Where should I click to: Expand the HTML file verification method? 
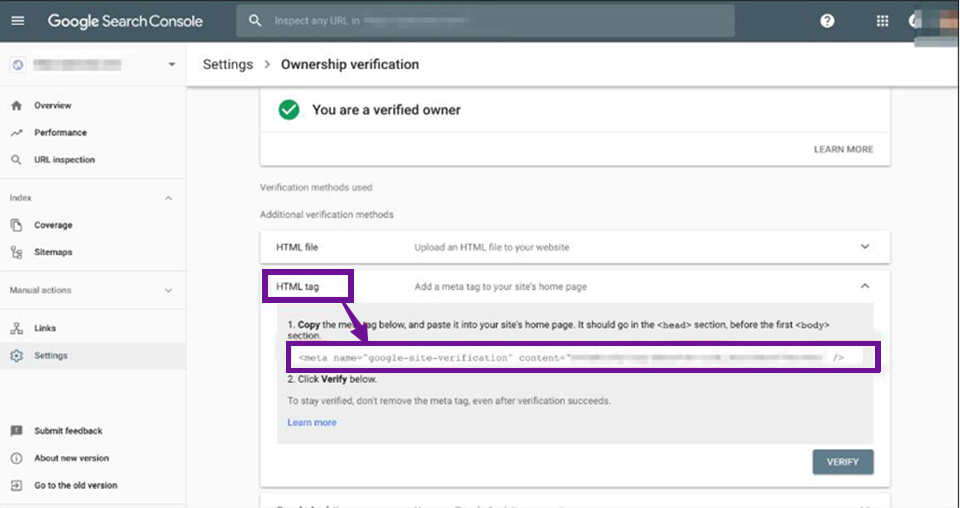864,247
